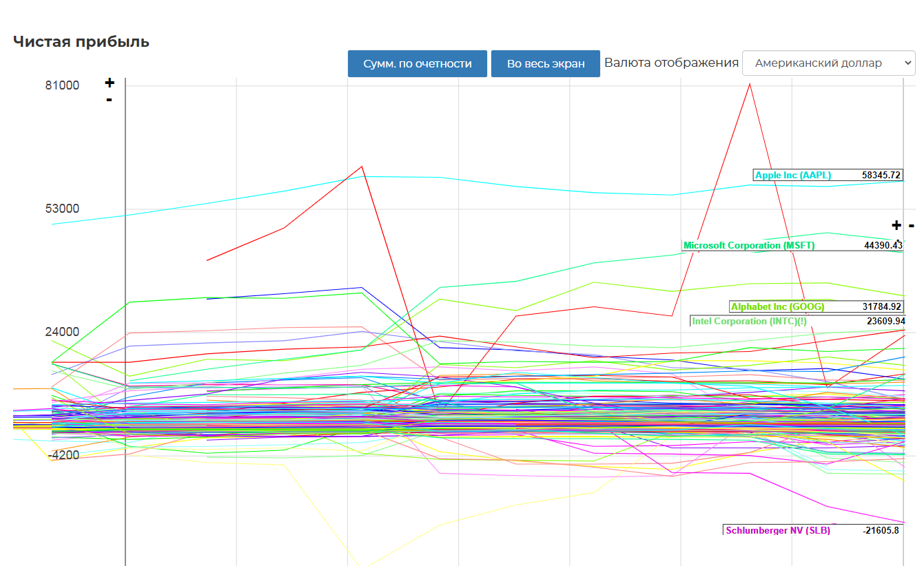
Task: Click the minus icon above the Microsoft label value
Action: click(912, 225)
